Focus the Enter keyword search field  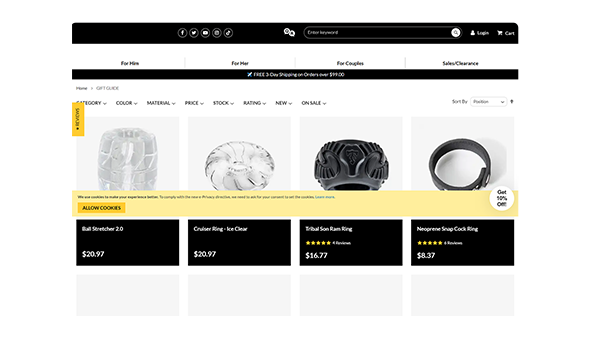[x=377, y=33]
